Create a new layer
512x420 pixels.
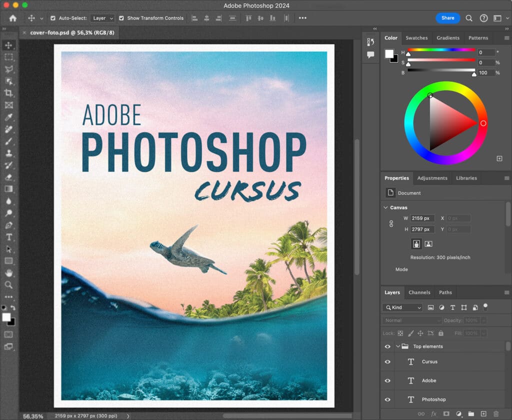[483, 414]
